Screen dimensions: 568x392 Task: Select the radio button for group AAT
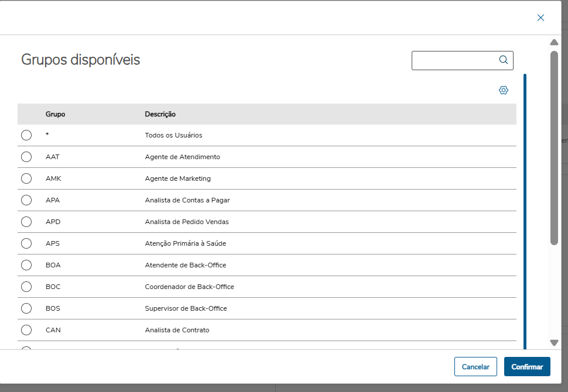pos(26,157)
